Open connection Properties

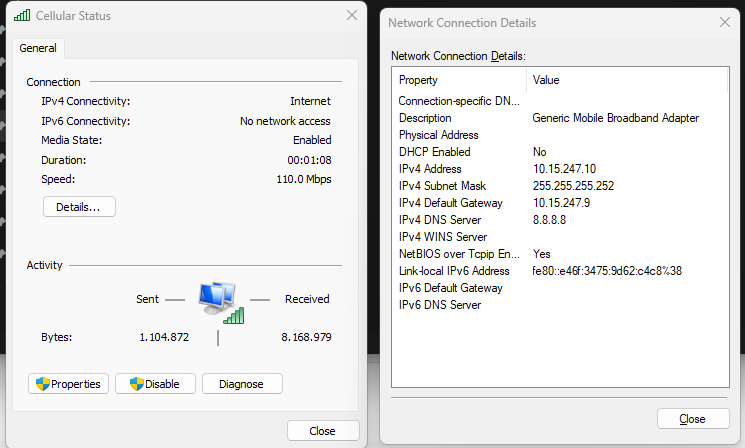click(x=68, y=384)
